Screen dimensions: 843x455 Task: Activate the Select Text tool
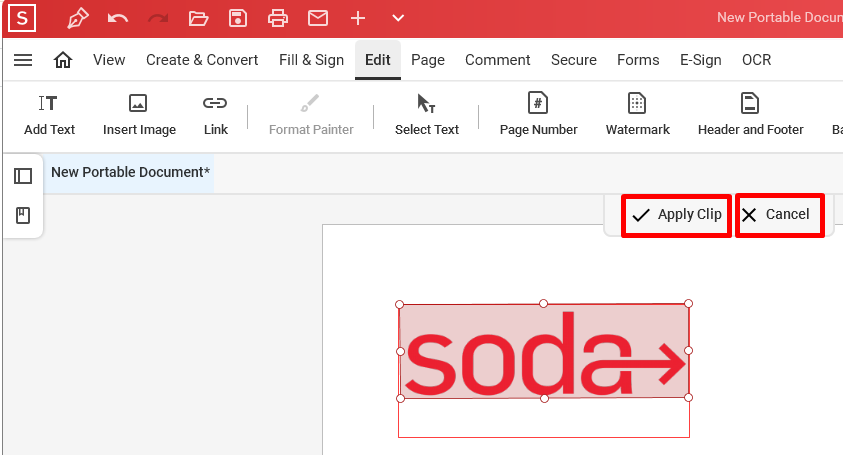point(427,115)
